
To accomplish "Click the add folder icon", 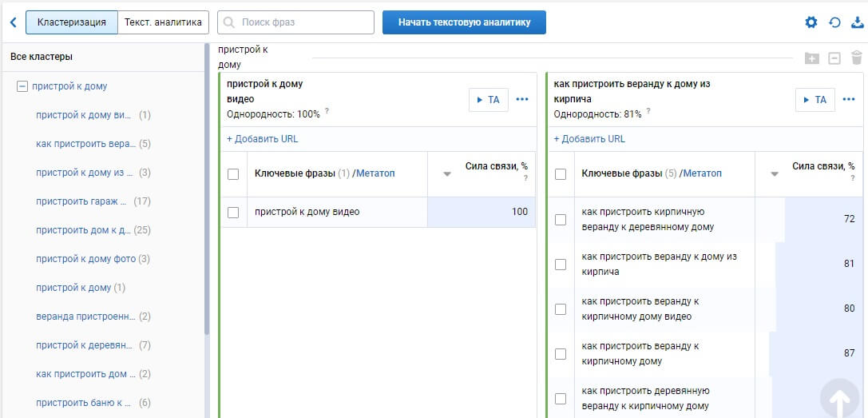I will click(811, 58).
